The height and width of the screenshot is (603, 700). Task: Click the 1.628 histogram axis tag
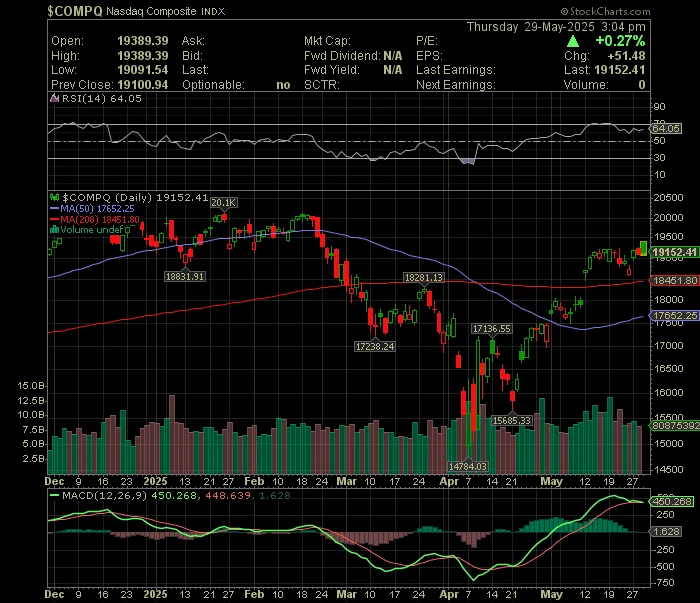(666, 532)
